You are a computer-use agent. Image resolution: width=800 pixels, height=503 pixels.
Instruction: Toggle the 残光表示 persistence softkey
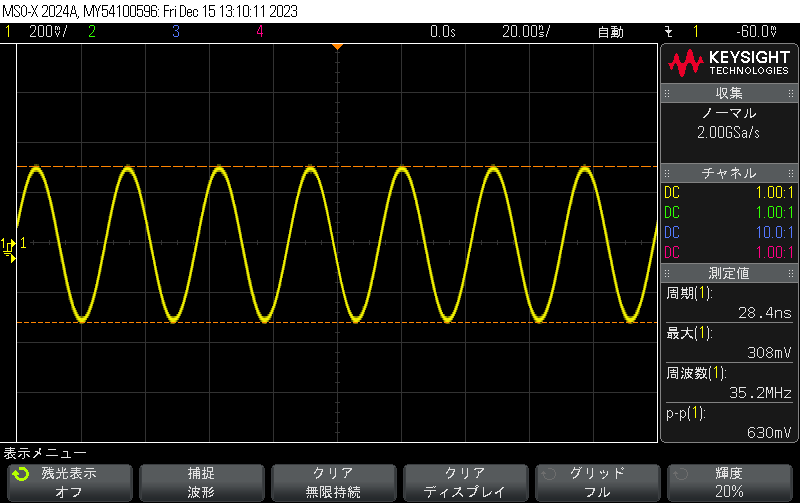(68, 482)
